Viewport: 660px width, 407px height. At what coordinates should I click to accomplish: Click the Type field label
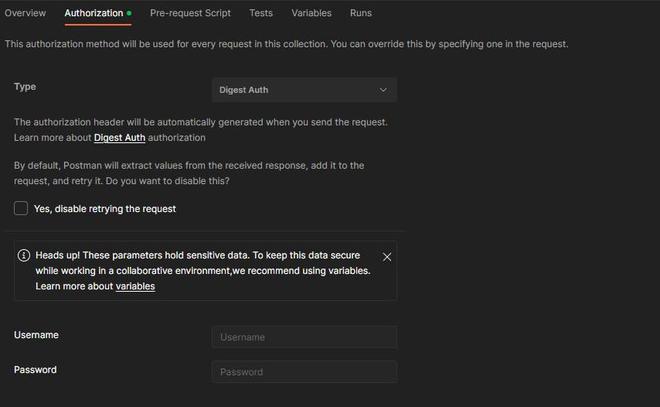25,87
